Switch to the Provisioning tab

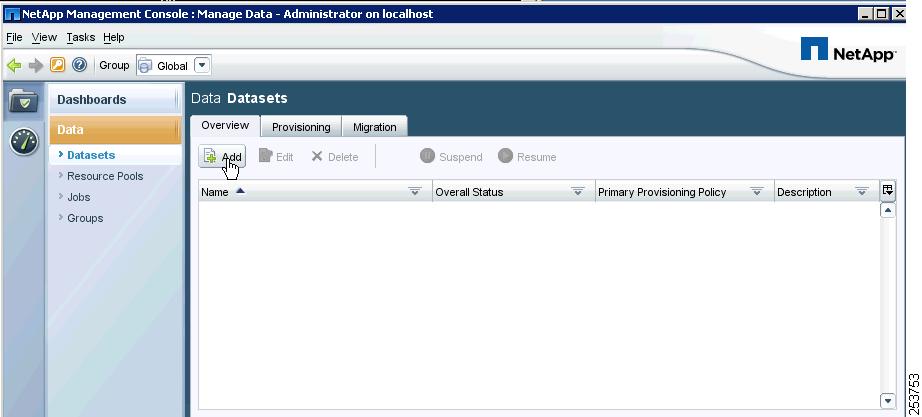tap(301, 127)
